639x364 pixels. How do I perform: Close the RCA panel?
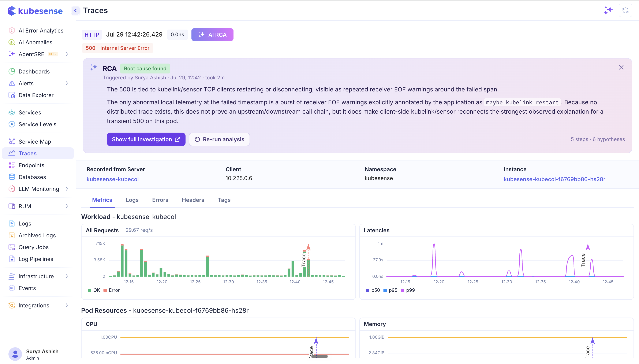point(621,68)
